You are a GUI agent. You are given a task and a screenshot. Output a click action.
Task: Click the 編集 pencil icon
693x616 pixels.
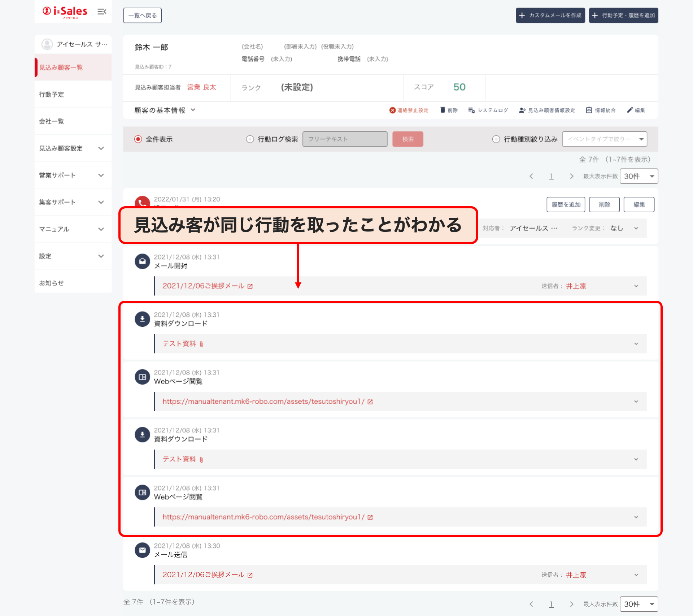coord(630,110)
